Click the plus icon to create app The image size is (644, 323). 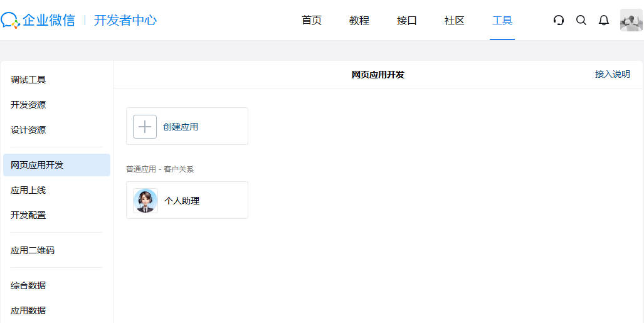pos(145,126)
